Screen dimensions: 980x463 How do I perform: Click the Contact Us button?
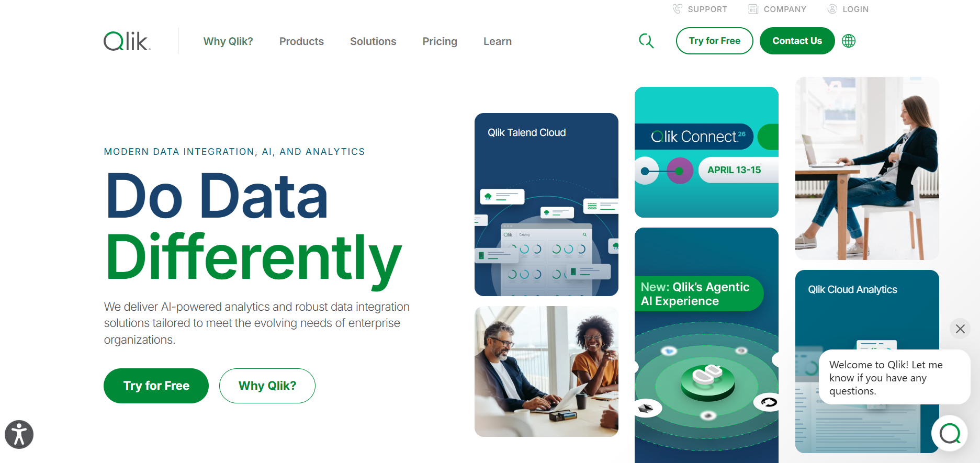point(797,41)
